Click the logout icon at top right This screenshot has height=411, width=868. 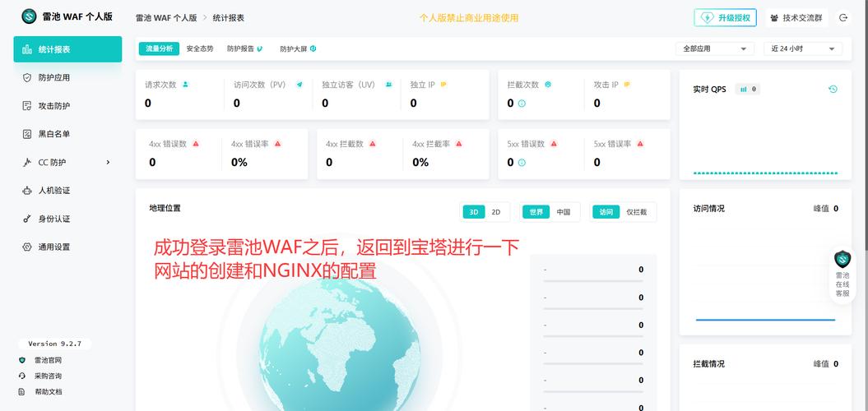[843, 18]
